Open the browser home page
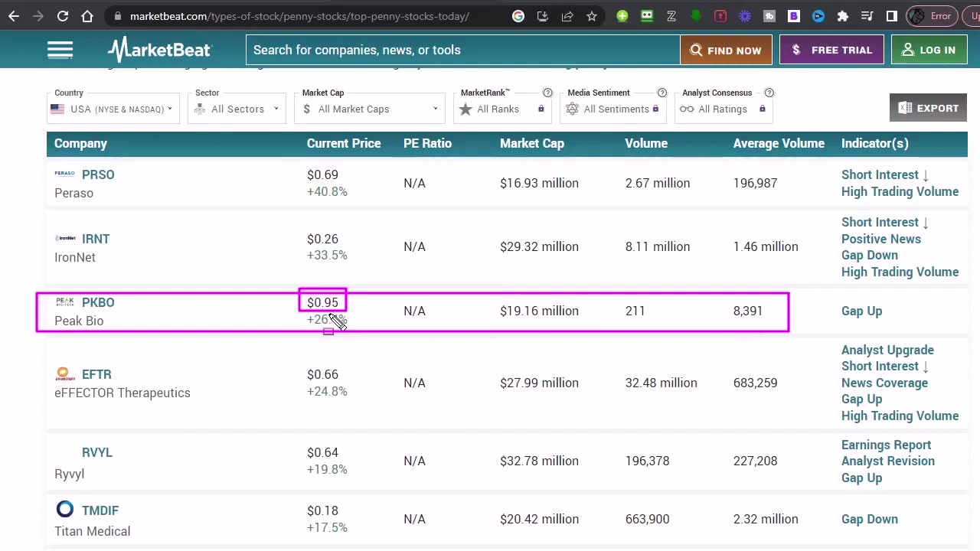Image resolution: width=980 pixels, height=551 pixels. pos(87,16)
